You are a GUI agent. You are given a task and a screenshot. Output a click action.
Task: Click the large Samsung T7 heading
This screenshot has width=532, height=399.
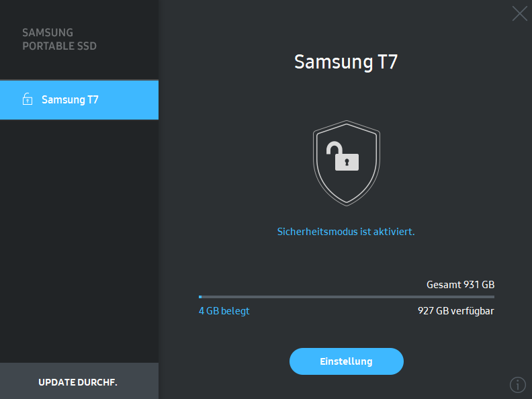tap(346, 62)
